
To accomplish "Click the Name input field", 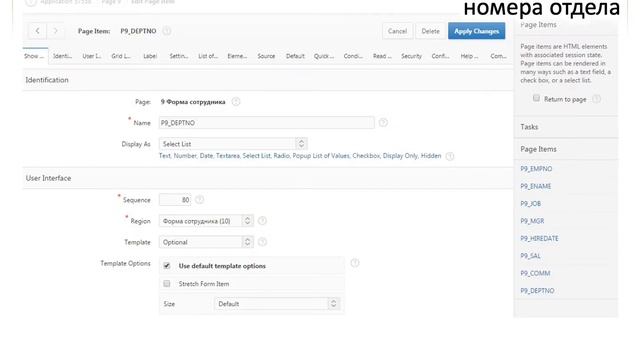I will coord(267,122).
